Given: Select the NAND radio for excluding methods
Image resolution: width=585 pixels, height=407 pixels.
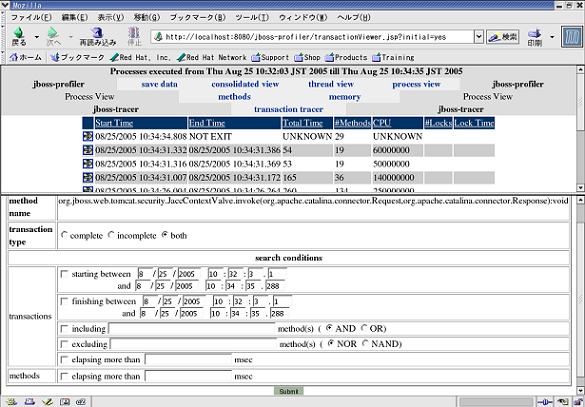Looking at the screenshot, I should click(x=366, y=343).
